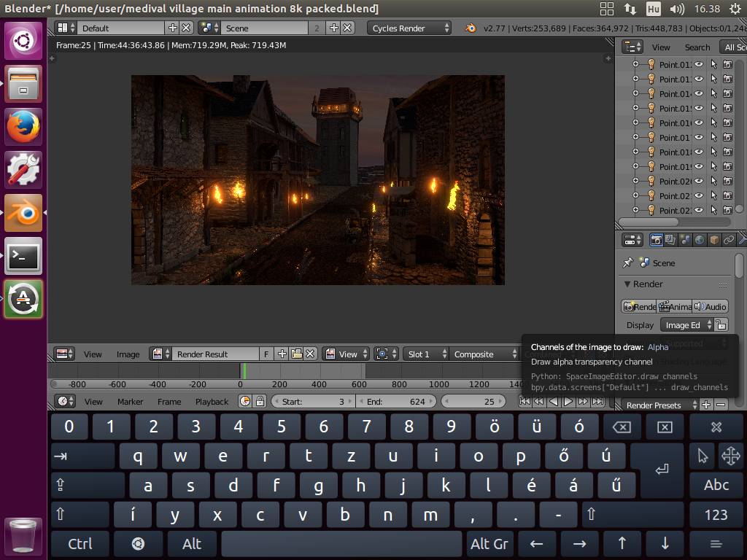Viewport: 747px width, 560px height.
Task: Open the Render Presets dropdown
Action: (659, 405)
